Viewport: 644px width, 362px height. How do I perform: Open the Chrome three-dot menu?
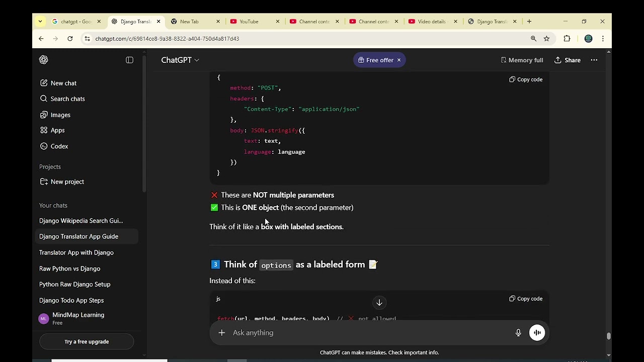click(603, 38)
